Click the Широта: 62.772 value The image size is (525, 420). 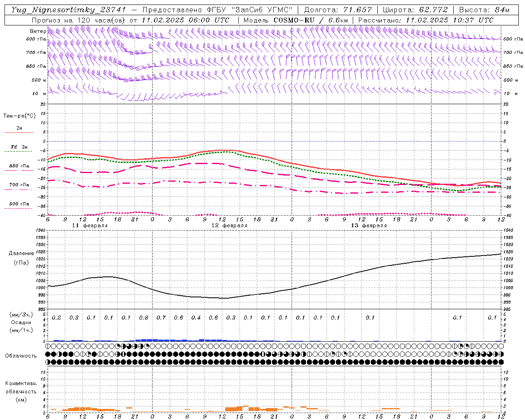pyautogui.click(x=415, y=10)
